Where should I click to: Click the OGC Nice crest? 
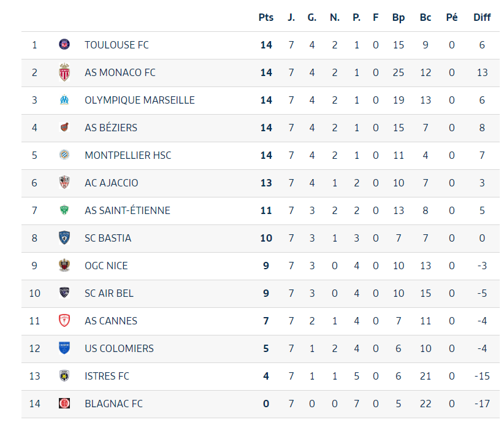(64, 266)
